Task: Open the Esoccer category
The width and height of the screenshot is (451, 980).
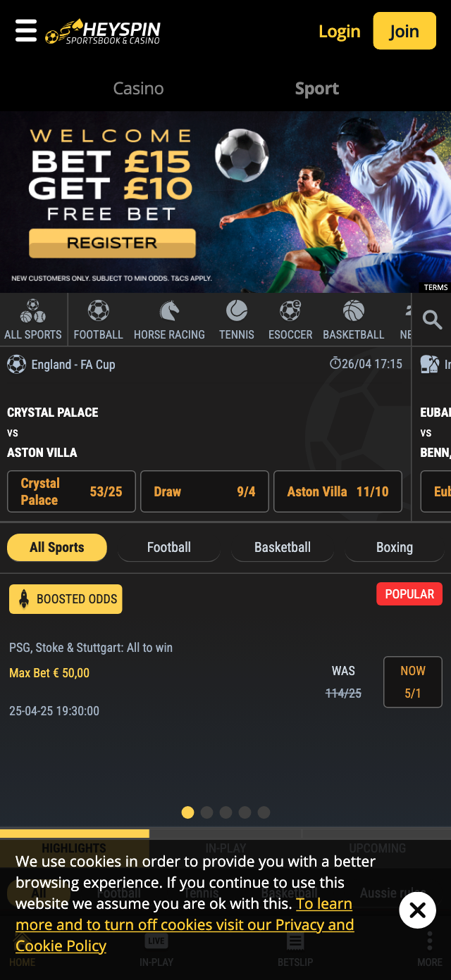Action: click(x=290, y=320)
